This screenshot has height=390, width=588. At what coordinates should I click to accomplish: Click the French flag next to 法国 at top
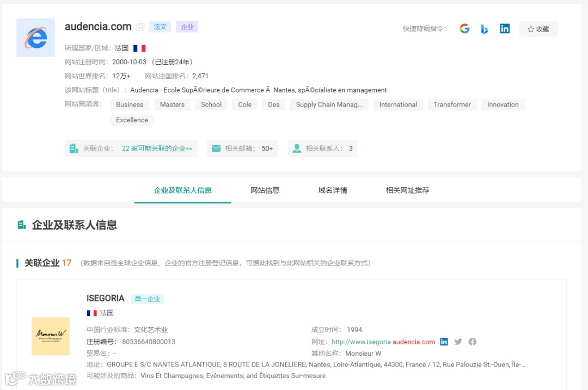coord(139,48)
